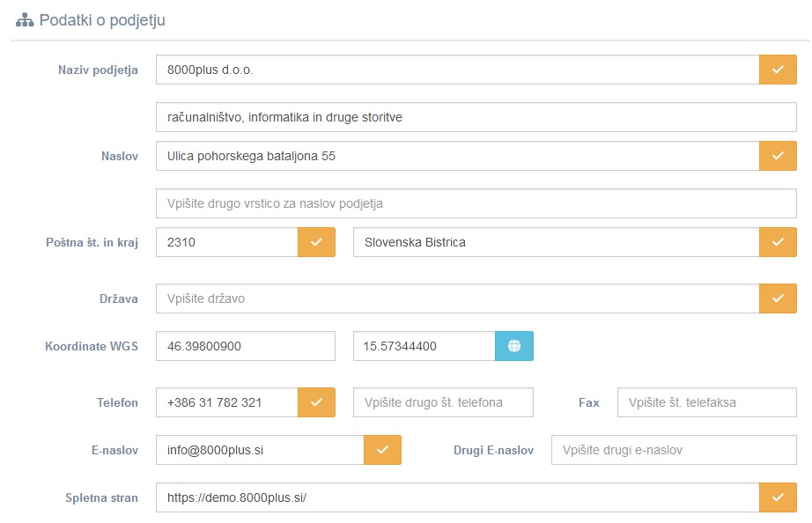The width and height of the screenshot is (812, 523).
Task: Click the second phone number field
Action: [x=443, y=402]
